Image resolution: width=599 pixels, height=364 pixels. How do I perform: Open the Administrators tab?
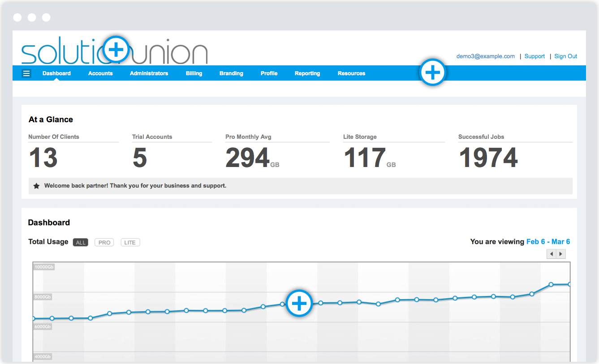point(149,73)
